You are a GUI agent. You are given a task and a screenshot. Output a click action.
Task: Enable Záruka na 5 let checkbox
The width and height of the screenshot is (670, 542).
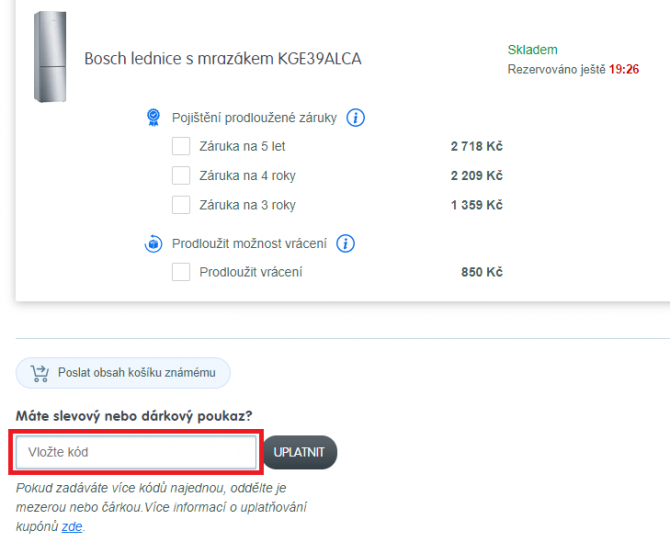(181, 146)
